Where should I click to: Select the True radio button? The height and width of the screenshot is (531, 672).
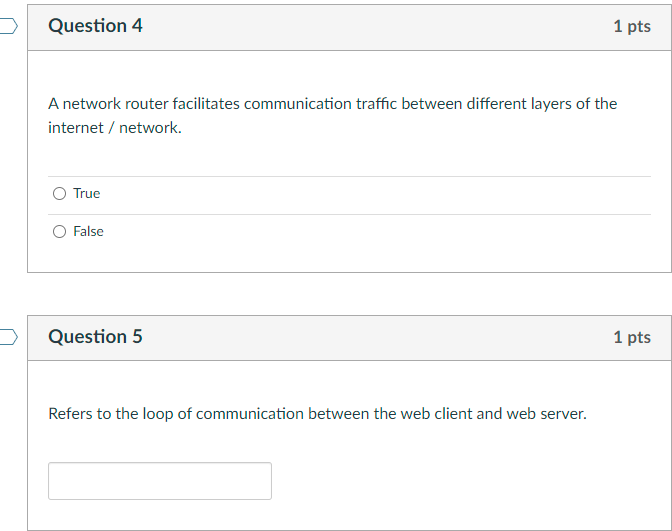click(x=60, y=194)
